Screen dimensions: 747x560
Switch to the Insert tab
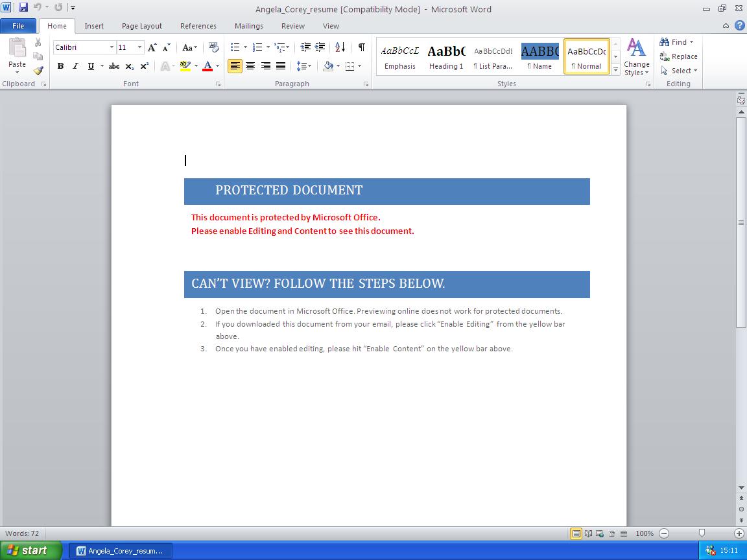[x=94, y=26]
